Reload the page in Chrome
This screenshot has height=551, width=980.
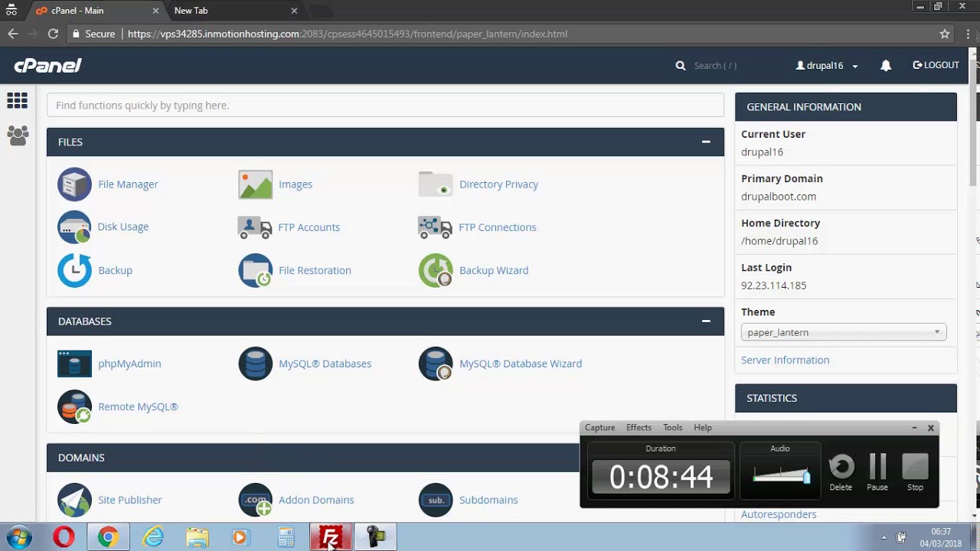[x=53, y=34]
